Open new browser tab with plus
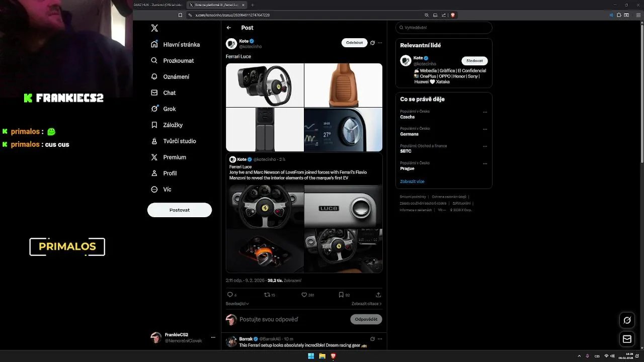Image resolution: width=644 pixels, height=362 pixels. 252,5
